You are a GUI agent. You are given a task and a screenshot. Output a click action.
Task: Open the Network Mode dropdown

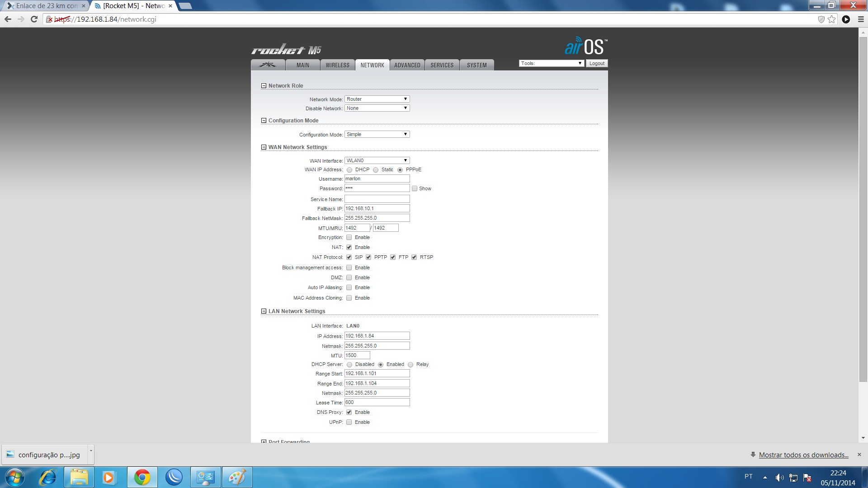tap(377, 99)
